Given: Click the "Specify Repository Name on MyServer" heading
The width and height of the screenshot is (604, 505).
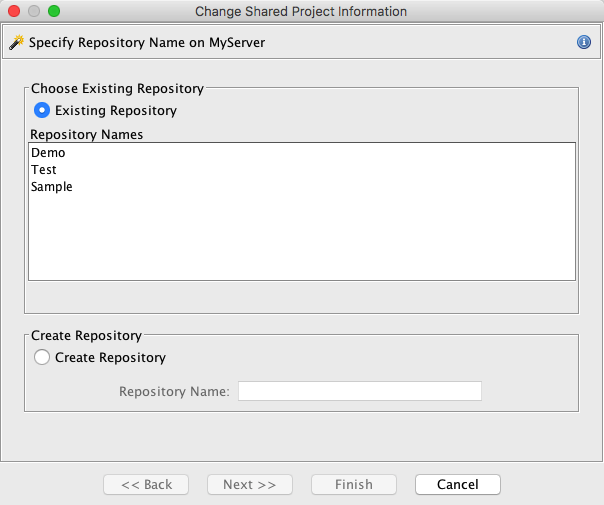Looking at the screenshot, I should [147, 43].
